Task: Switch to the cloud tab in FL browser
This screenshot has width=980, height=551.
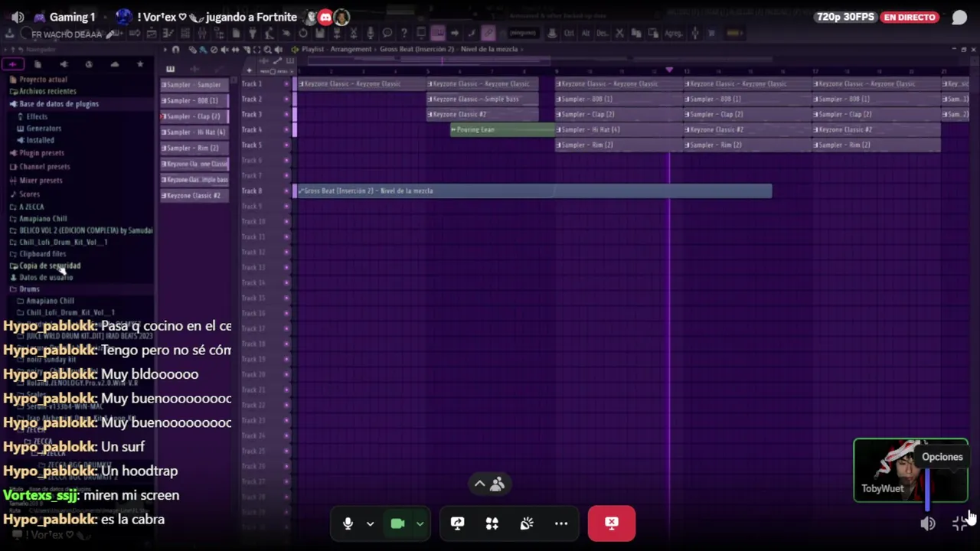Action: coord(115,64)
